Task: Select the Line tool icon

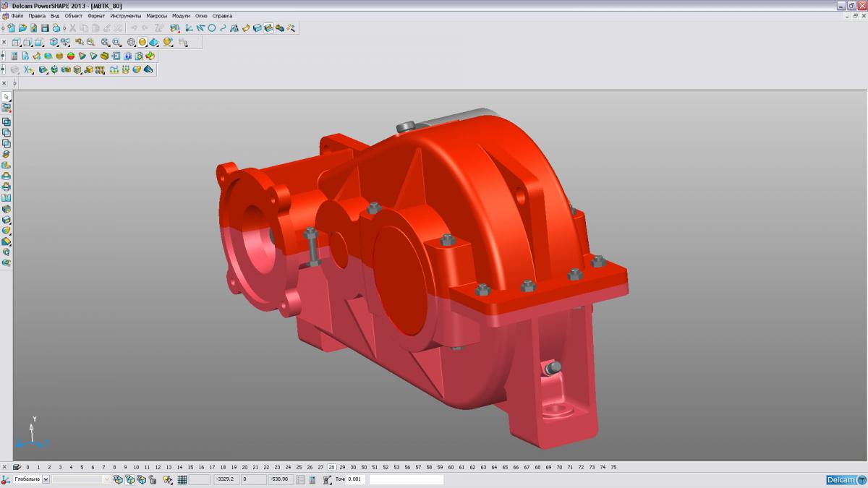Action: pyautogui.click(x=200, y=28)
